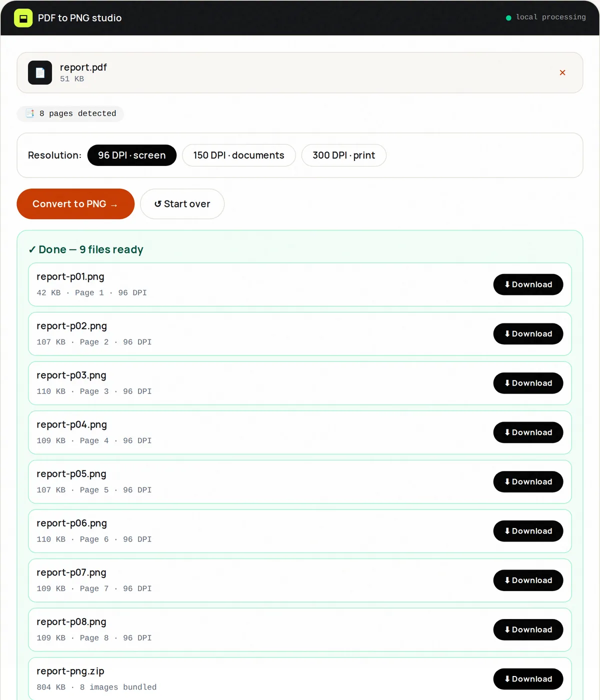
Task: Download page 5 PNG file
Action: click(528, 482)
